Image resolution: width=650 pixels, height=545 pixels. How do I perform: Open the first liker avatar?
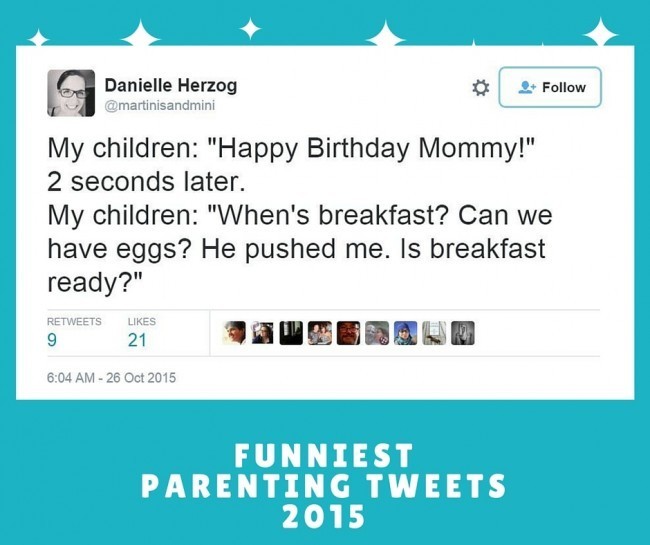click(x=234, y=333)
